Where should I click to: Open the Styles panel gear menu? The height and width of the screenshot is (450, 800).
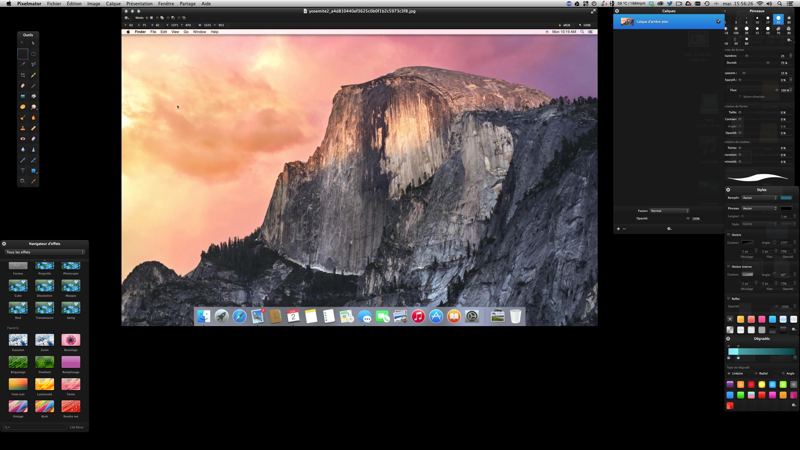(728, 190)
